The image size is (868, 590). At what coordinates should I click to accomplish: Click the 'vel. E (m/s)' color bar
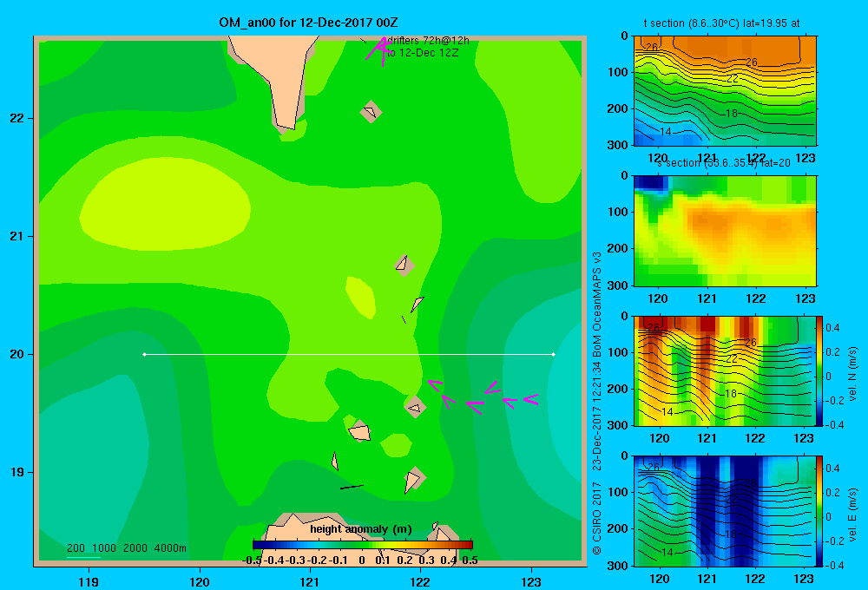point(819,511)
